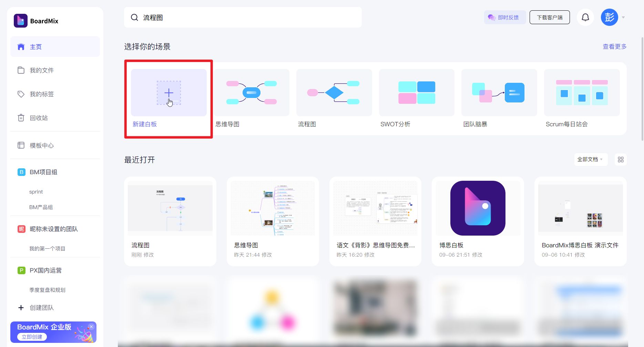644x347 pixels.
Task: Create a new board with plus tile
Action: coord(169,92)
